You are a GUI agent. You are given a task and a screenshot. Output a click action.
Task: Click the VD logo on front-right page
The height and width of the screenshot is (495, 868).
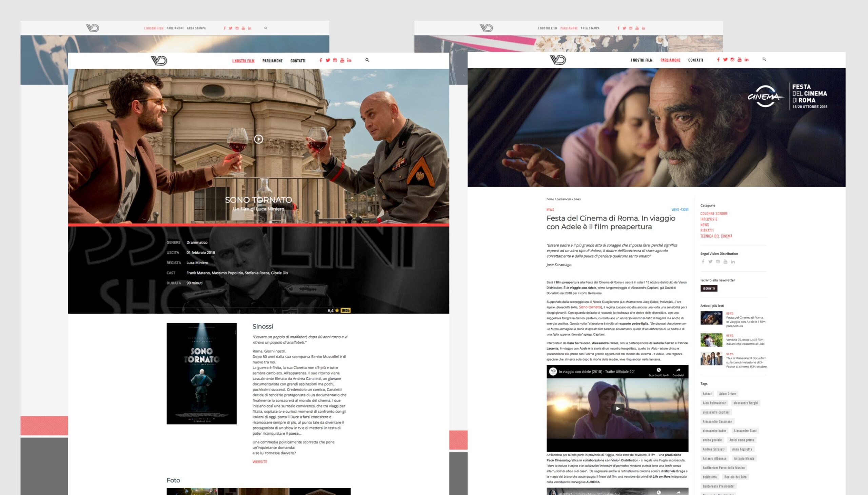(x=557, y=60)
